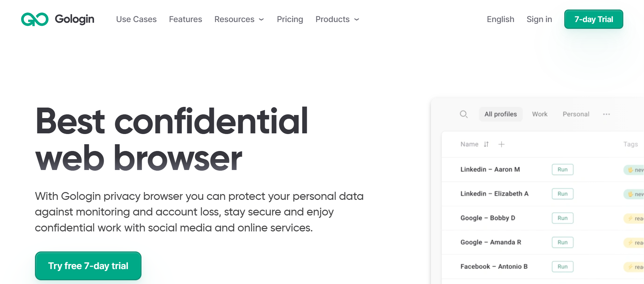The height and width of the screenshot is (284, 644).
Task: Run the Linkedin – Aaron M profile
Action: tap(562, 169)
